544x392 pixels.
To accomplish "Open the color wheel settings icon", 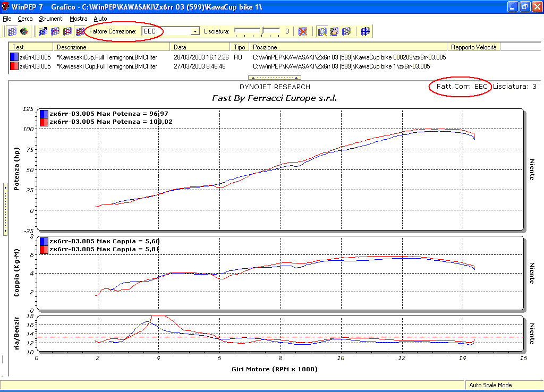I will [23, 31].
